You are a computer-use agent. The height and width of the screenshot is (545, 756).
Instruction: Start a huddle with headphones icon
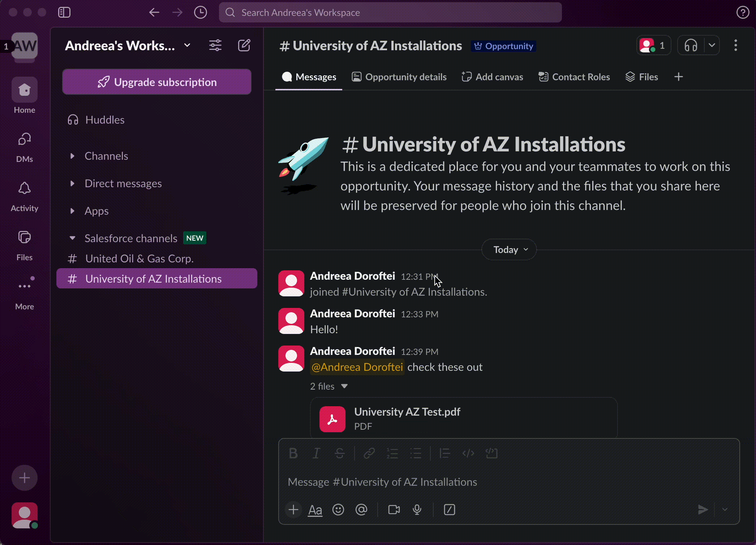[x=691, y=46]
